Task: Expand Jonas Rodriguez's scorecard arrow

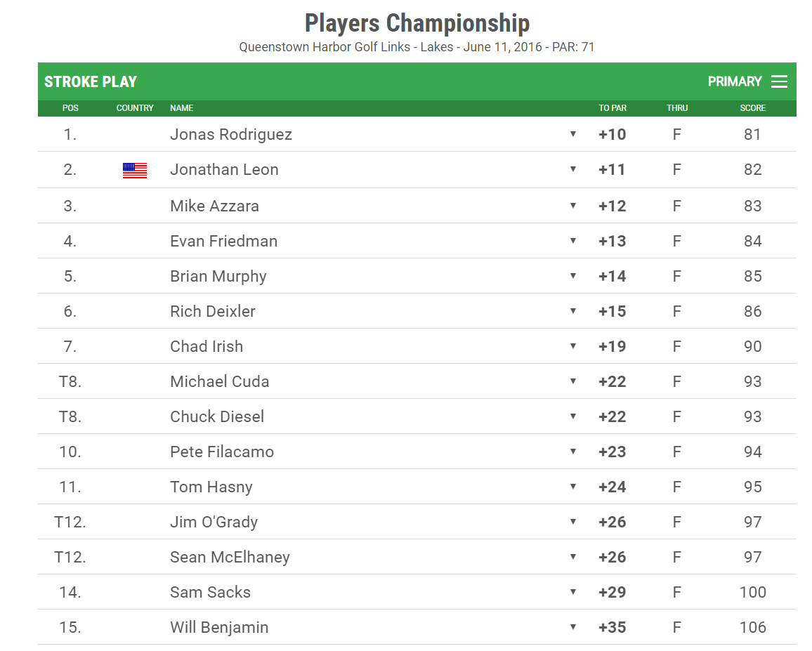Action: 572,134
